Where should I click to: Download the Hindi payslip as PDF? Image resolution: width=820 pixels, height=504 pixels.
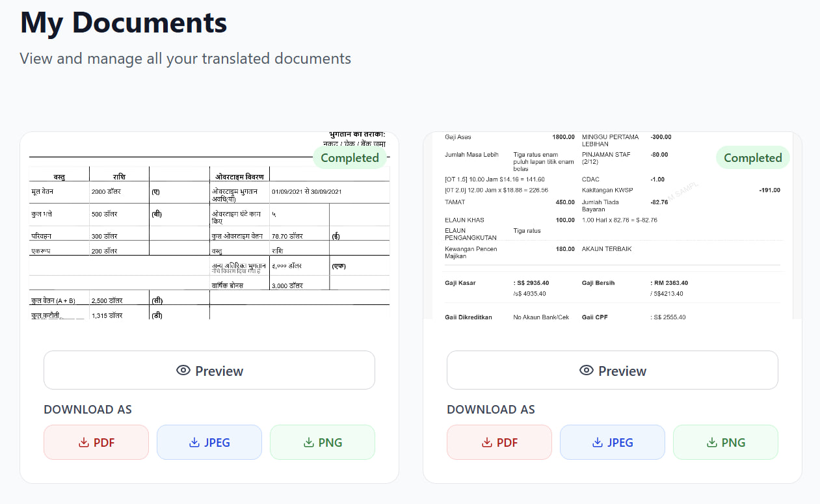pos(96,442)
